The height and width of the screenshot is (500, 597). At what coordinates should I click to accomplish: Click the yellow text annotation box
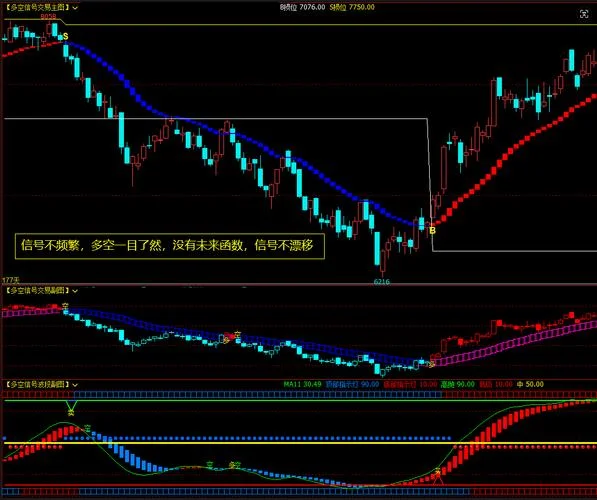tap(170, 246)
